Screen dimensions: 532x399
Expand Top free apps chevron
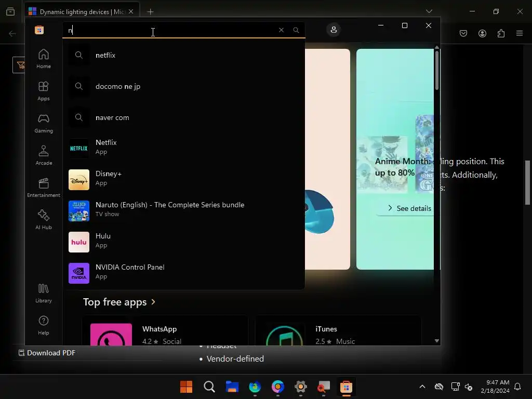[153, 302]
